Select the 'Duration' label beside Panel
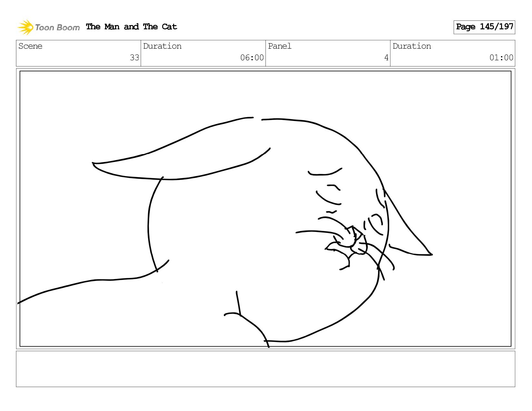This screenshot has height=411, width=532. 412,46
